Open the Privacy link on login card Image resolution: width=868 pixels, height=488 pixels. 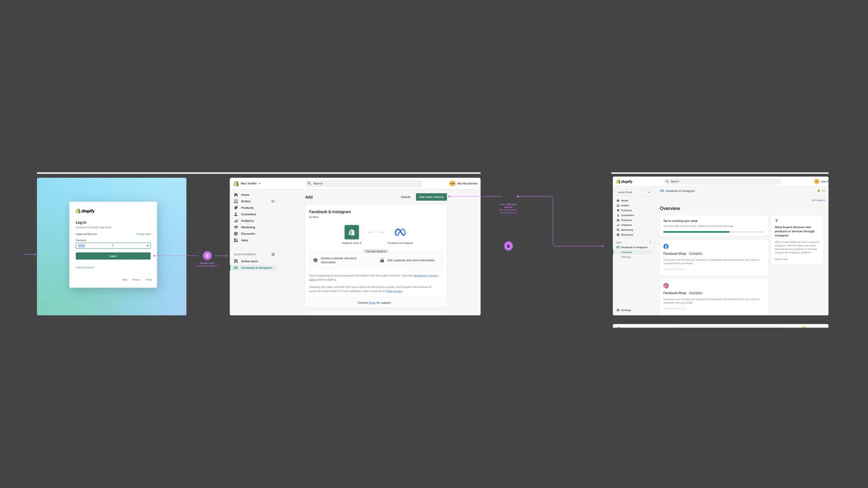(x=136, y=280)
